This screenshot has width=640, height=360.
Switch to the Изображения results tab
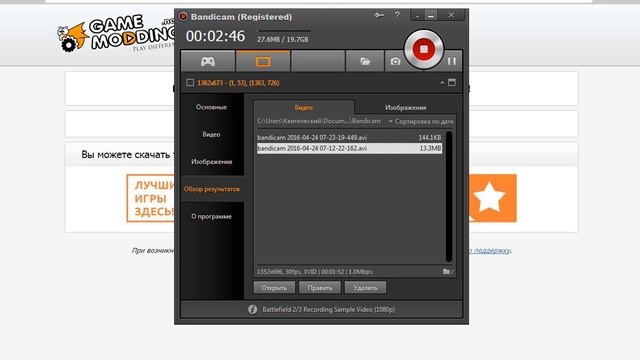tap(405, 107)
